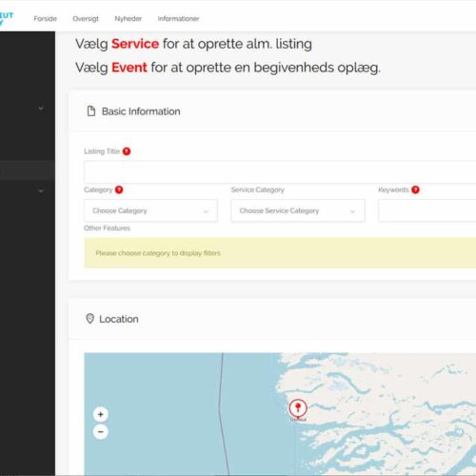Go to the Nyheder page
Screen dimensions: 476x476
(x=129, y=19)
